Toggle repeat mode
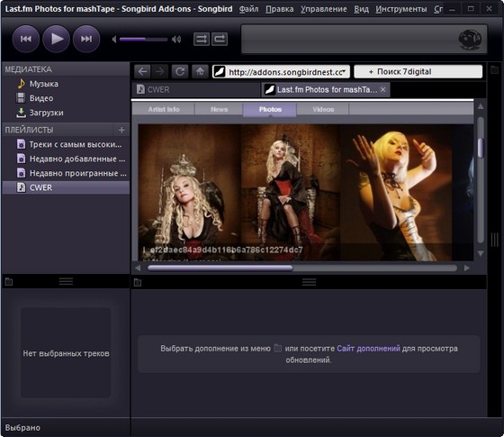Screen dimensions: 504x437 pos(220,40)
